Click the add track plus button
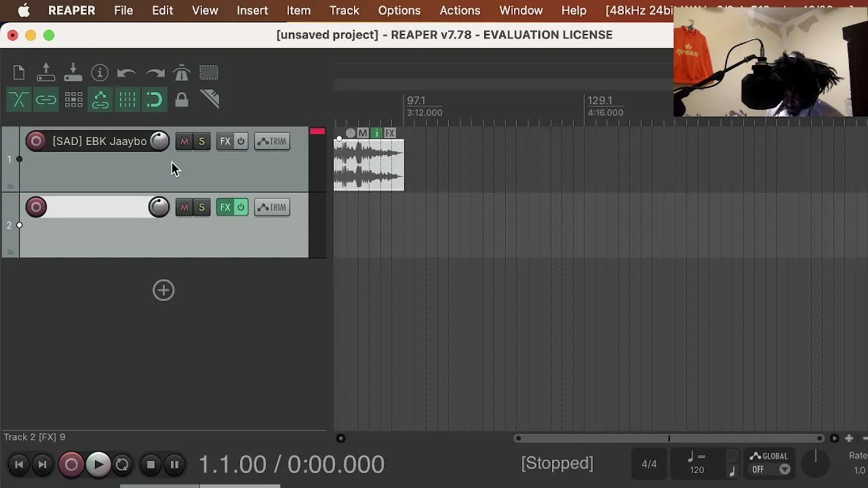This screenshot has height=488, width=868. click(163, 290)
